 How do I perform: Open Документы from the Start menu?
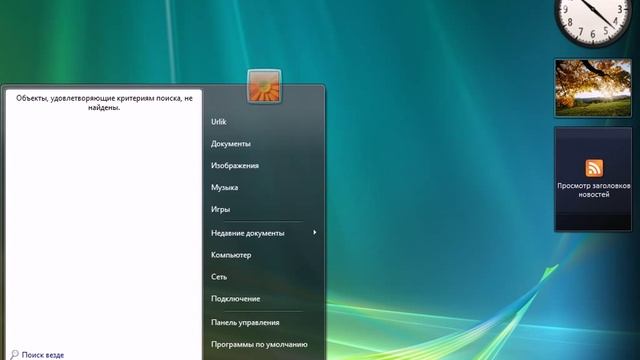231,144
